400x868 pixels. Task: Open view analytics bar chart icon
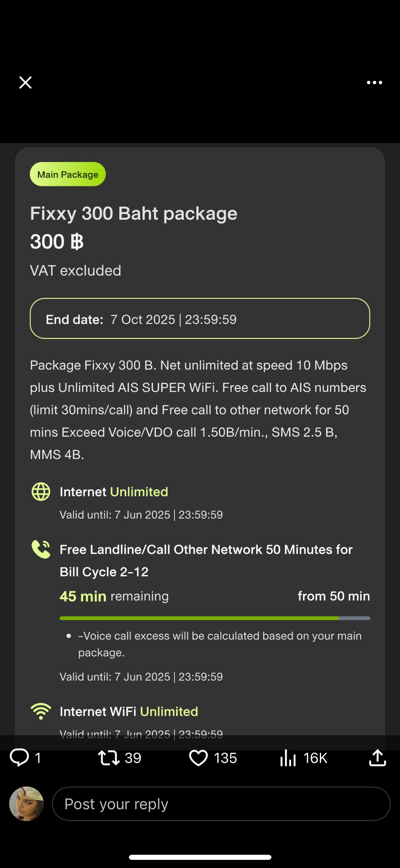(288, 758)
